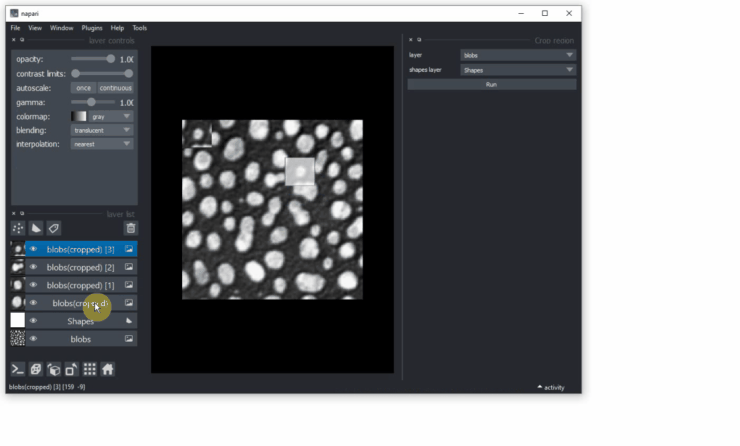Select the blobs layer name
Screen dimensions: 740x446
(80, 339)
